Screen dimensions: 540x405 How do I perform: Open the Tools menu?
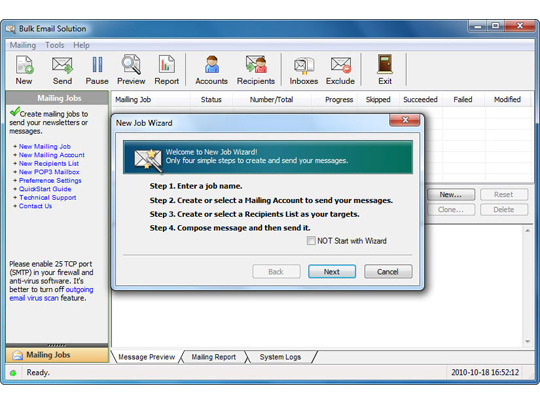55,45
